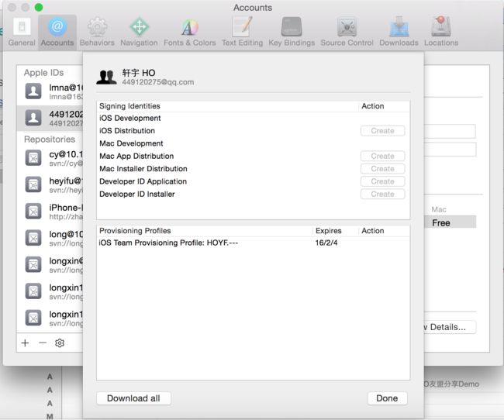Select the iOS Team Provisioning Profile row
The image size is (504, 420).
tap(253, 243)
